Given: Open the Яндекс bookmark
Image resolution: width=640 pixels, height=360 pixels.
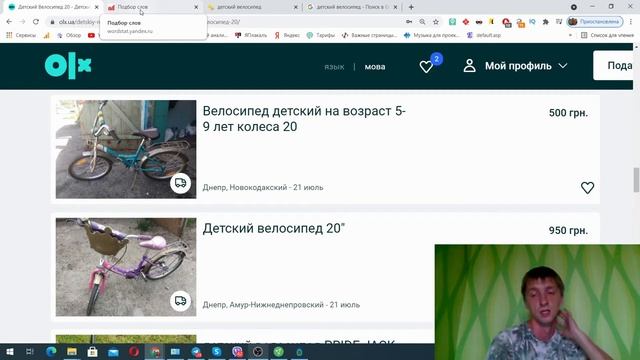Looking at the screenshot, I should click(287, 36).
